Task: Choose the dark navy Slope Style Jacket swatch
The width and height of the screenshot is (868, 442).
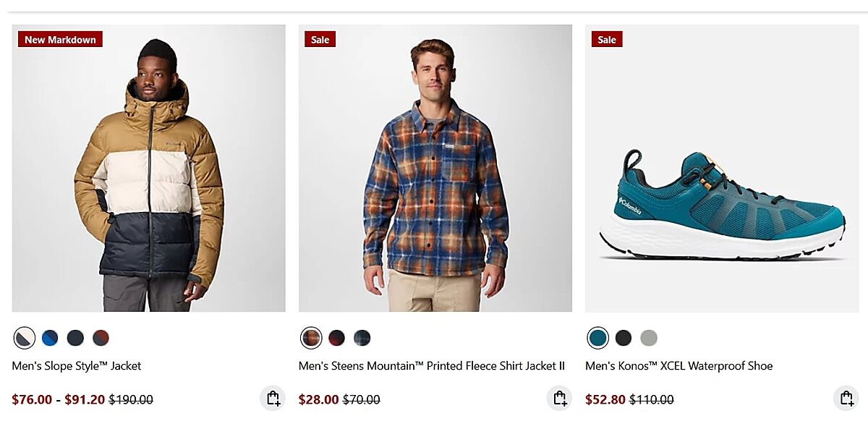Action: coord(75,338)
